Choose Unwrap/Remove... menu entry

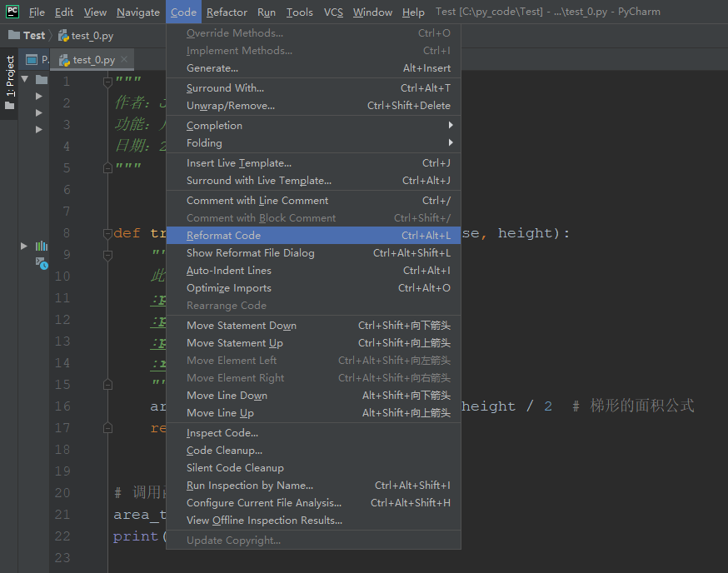(x=313, y=106)
